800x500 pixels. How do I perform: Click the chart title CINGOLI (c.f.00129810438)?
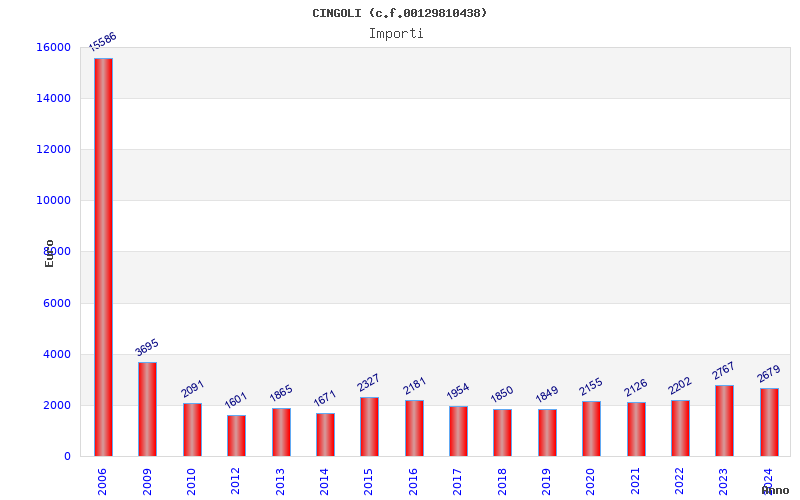pos(399,13)
